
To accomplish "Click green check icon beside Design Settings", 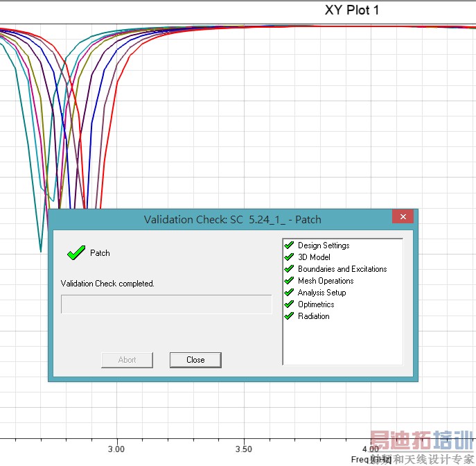I will (x=289, y=245).
